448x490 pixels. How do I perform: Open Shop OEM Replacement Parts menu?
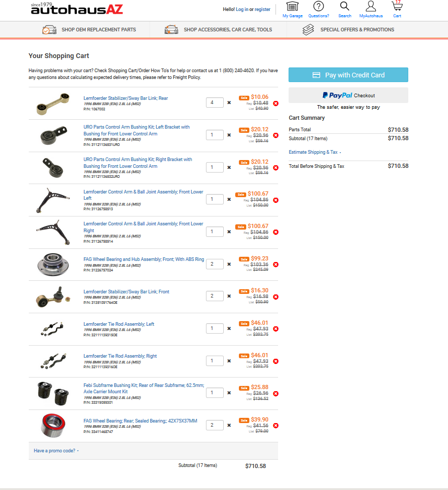pyautogui.click(x=89, y=30)
